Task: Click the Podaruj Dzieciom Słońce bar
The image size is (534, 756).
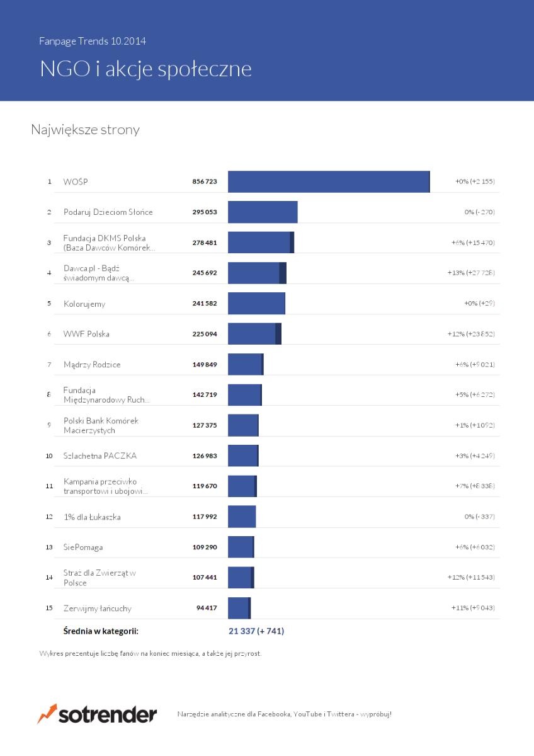Action: pyautogui.click(x=263, y=212)
